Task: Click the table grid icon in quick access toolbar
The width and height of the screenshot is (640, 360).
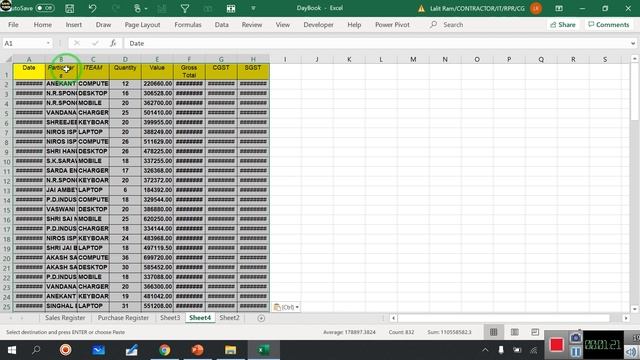Action: [231, 8]
